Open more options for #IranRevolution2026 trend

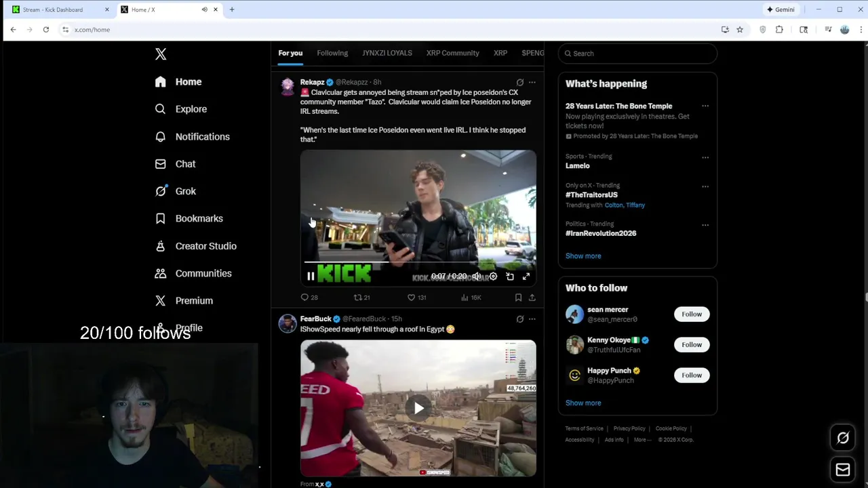[705, 225]
